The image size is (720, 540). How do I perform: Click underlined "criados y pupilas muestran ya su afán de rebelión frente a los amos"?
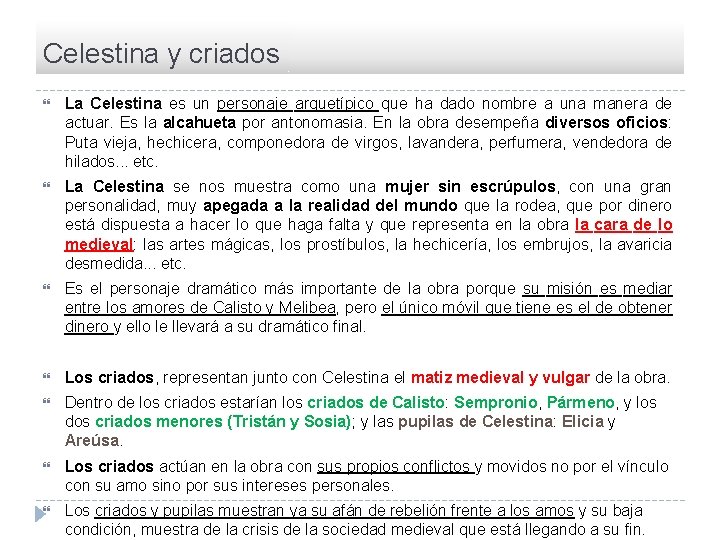tap(334, 511)
